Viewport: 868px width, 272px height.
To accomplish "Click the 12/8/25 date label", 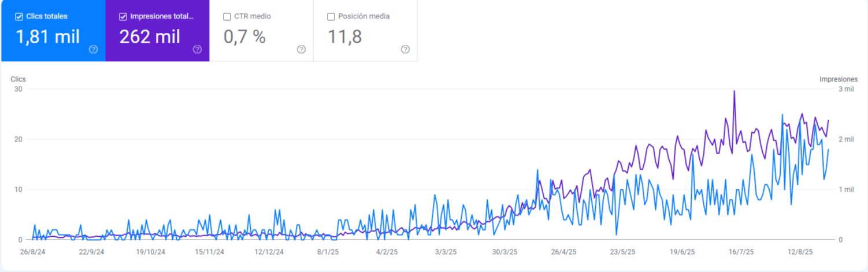I will point(800,252).
